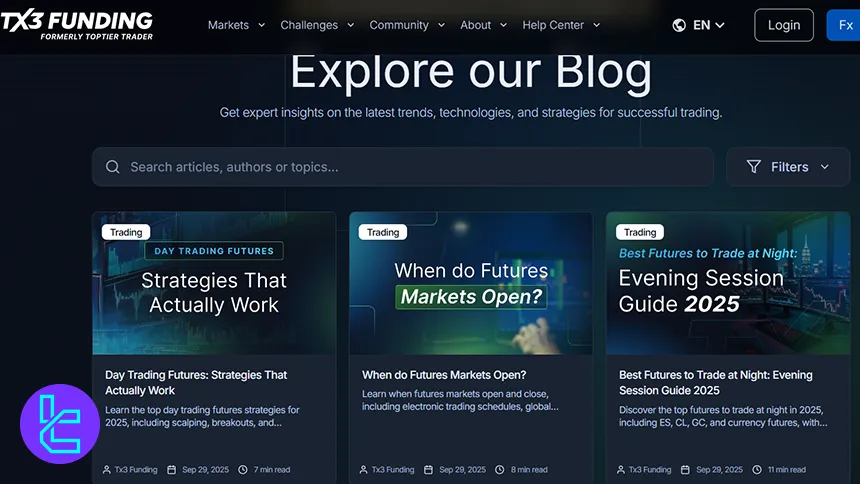Open the About menu
The height and width of the screenshot is (484, 860).
click(x=483, y=25)
